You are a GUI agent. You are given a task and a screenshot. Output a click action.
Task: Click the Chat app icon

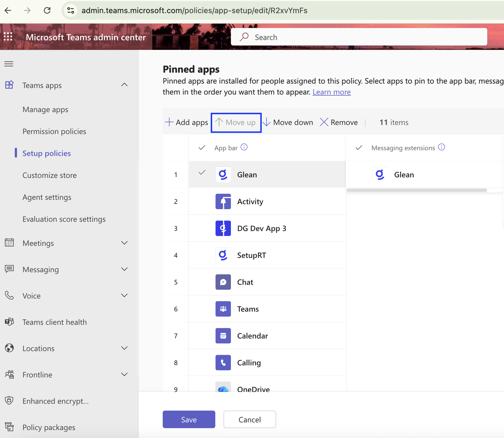223,282
